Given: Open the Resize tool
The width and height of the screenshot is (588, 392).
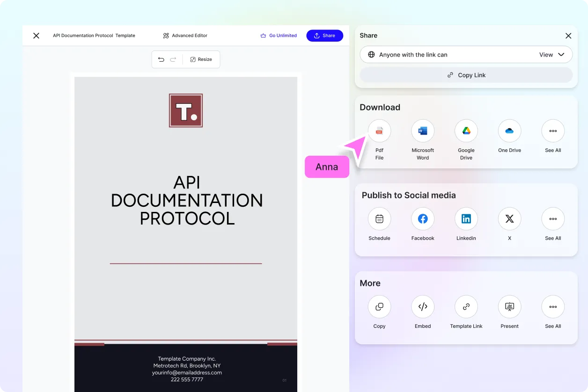Looking at the screenshot, I should click(x=201, y=59).
